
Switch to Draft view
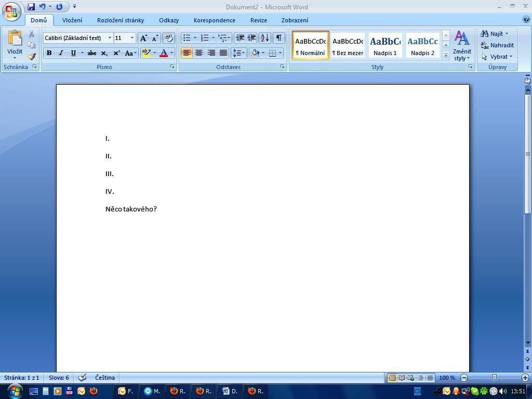[x=430, y=378]
